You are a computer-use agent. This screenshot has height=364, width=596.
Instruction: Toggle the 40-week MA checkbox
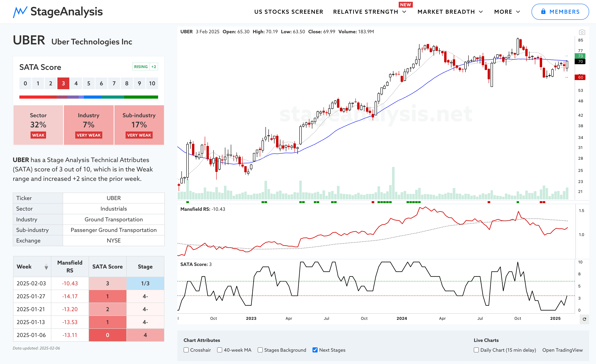pyautogui.click(x=220, y=350)
